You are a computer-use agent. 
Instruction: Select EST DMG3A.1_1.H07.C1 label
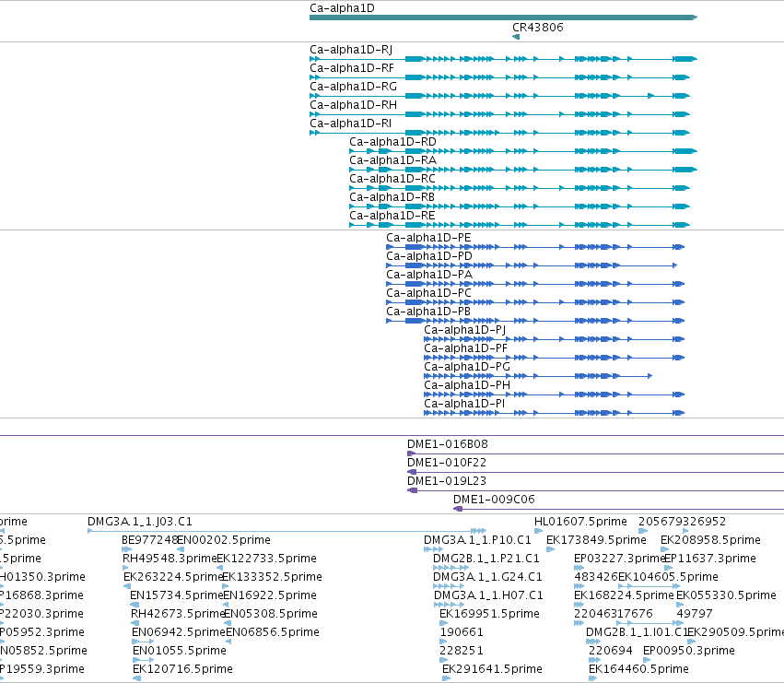point(488,596)
